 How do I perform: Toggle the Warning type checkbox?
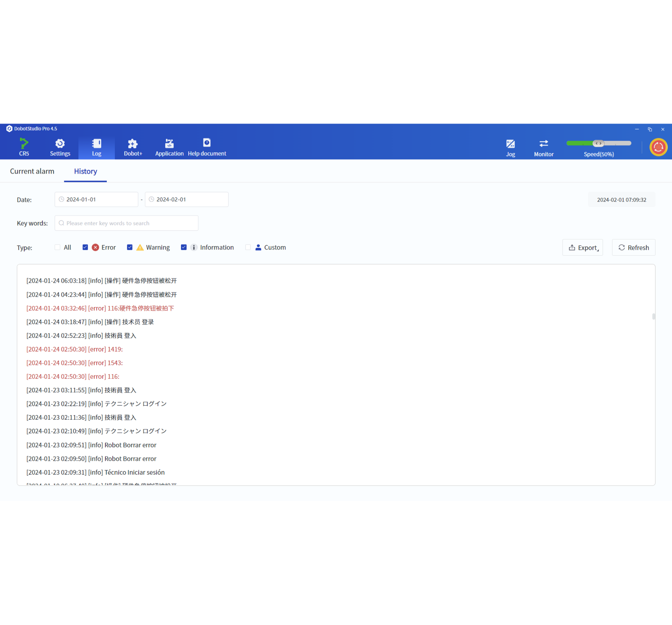pyautogui.click(x=130, y=247)
